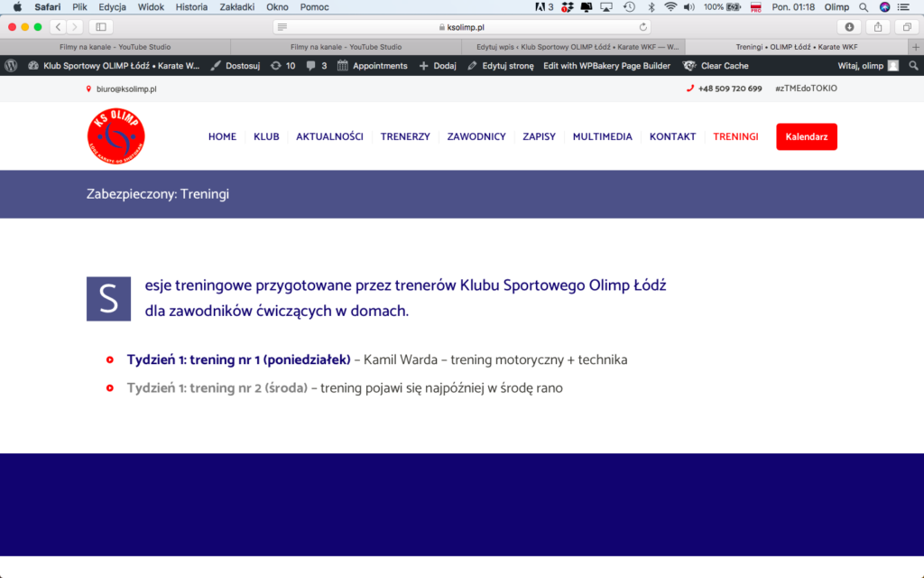Viewport: 924px width, 578px height.
Task: Open the WordPress logo menu in admin bar
Action: (11, 65)
